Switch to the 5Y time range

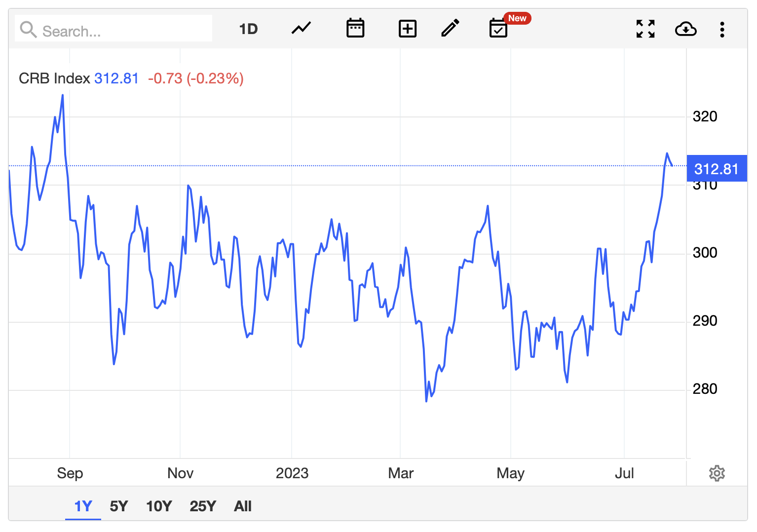[x=119, y=506]
